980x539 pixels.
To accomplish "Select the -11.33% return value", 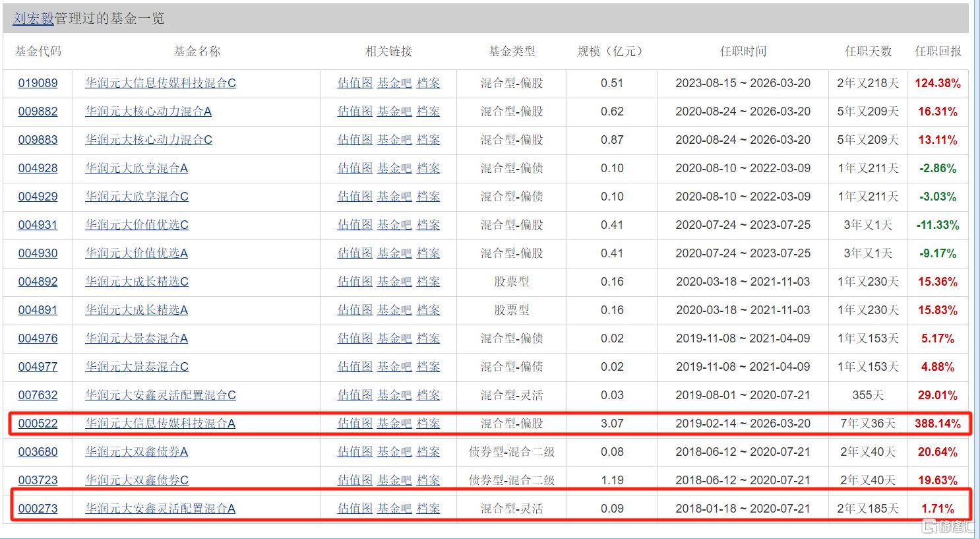I will point(938,225).
